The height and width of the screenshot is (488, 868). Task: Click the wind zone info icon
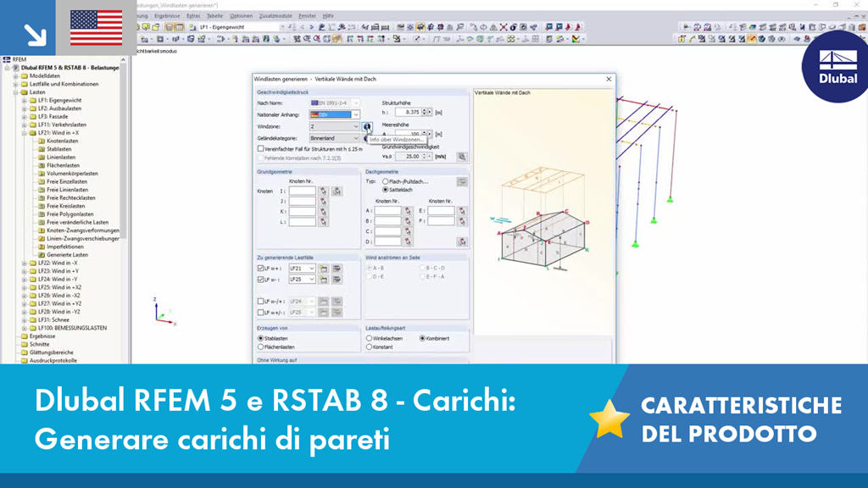(x=366, y=127)
